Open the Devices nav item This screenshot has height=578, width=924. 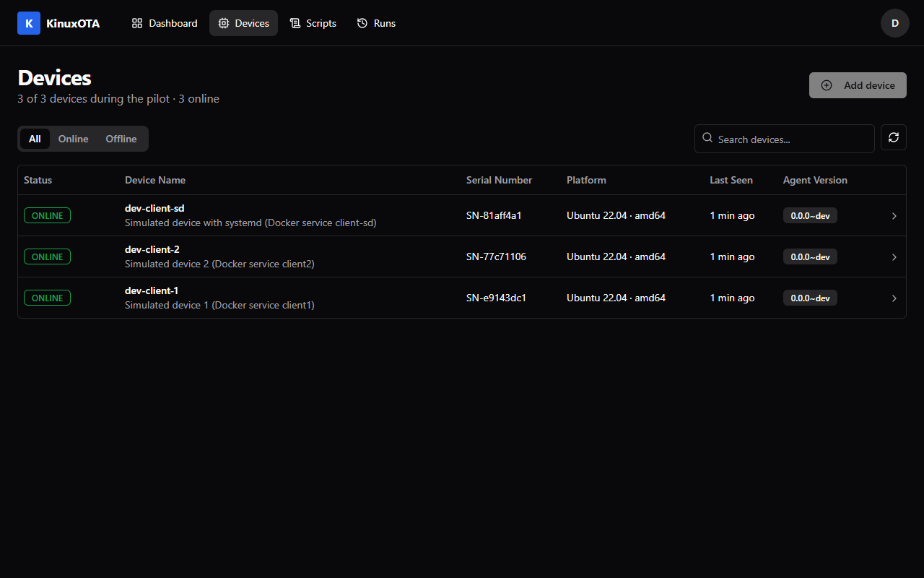243,23
